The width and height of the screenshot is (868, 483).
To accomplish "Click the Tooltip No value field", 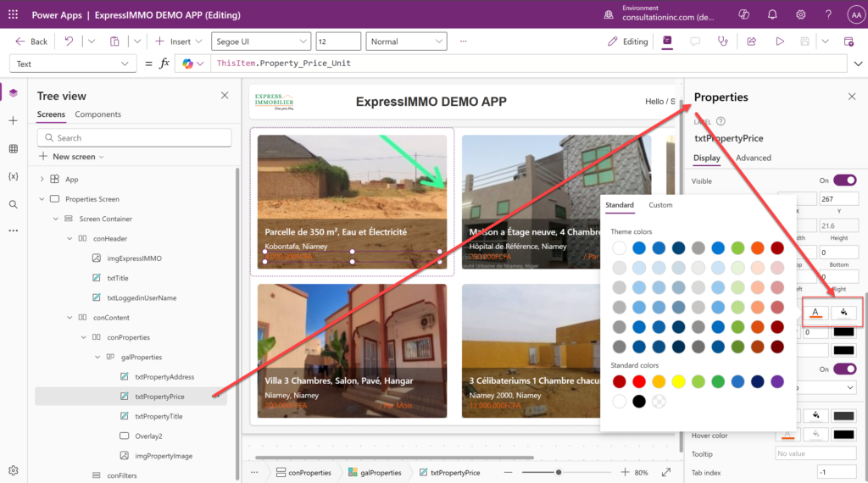I will pyautogui.click(x=815, y=453).
